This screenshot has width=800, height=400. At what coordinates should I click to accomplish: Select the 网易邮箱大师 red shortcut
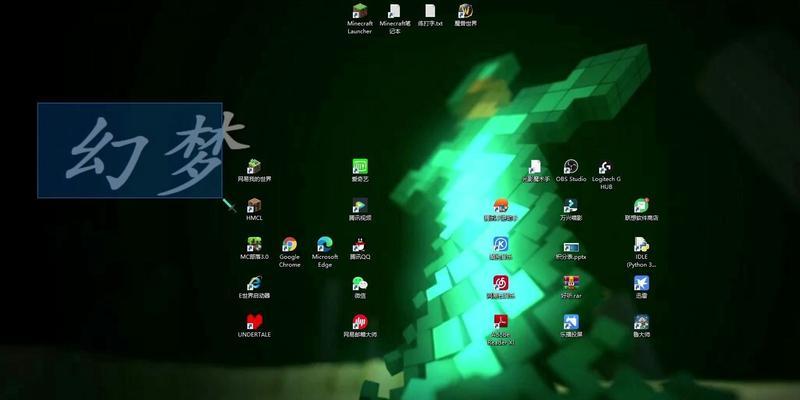click(360, 326)
